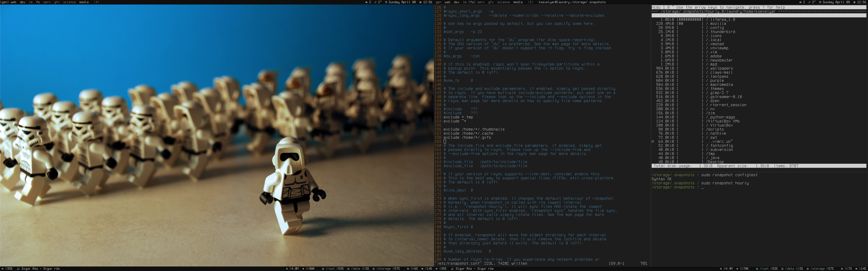Viewport: 868px width, 271px height.
Task: Click the download arrow icon beside 4.0M
Action: (287, 269)
